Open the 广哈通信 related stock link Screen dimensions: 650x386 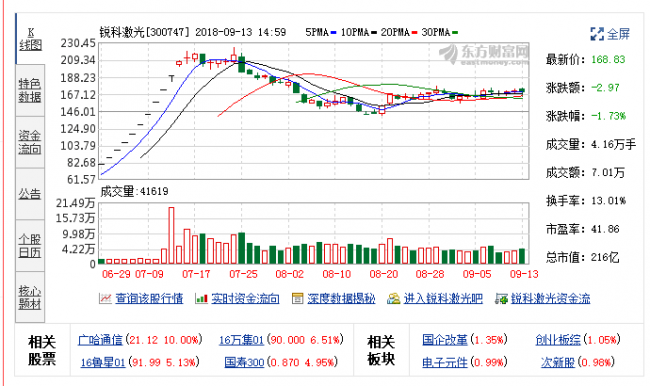point(100,340)
